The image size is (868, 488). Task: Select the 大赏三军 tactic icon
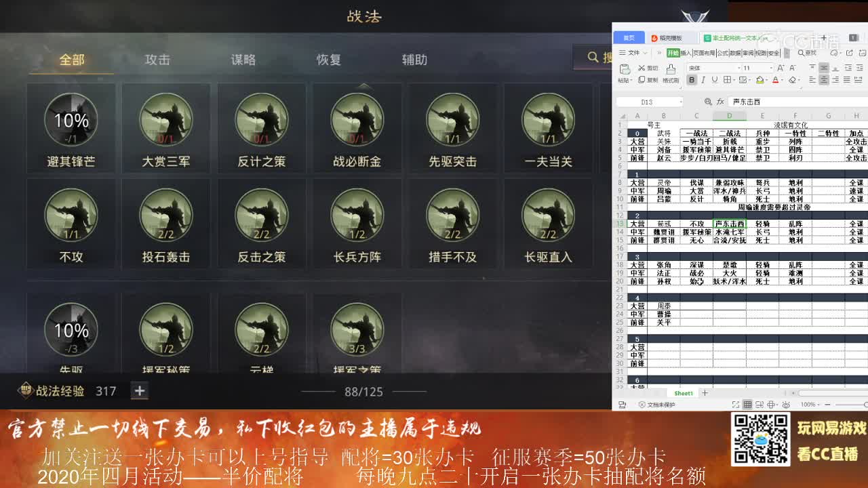(166, 120)
